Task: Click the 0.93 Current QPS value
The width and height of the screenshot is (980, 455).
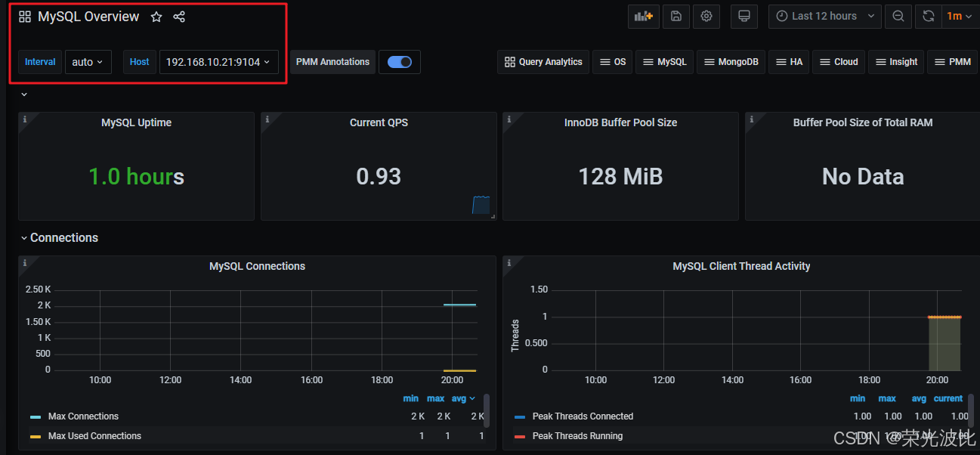Action: [x=379, y=177]
